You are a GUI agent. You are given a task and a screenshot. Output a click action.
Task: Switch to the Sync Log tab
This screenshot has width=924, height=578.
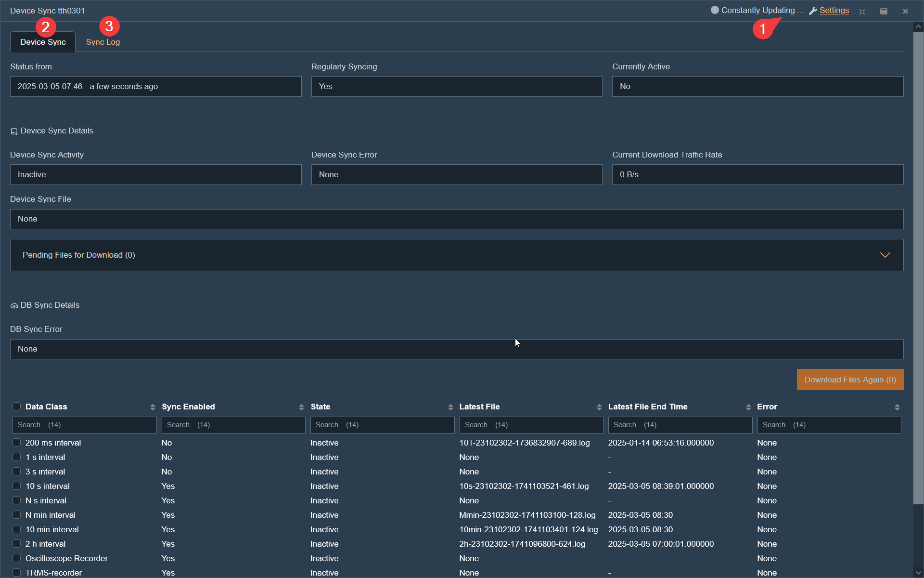point(103,42)
